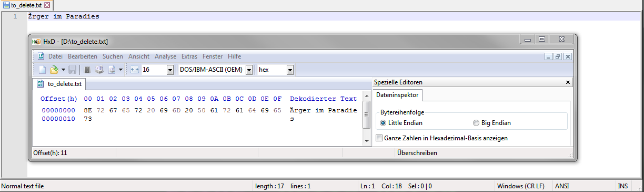644x192 pixels.
Task: Restore the inner MDI document window
Action: pos(558,56)
